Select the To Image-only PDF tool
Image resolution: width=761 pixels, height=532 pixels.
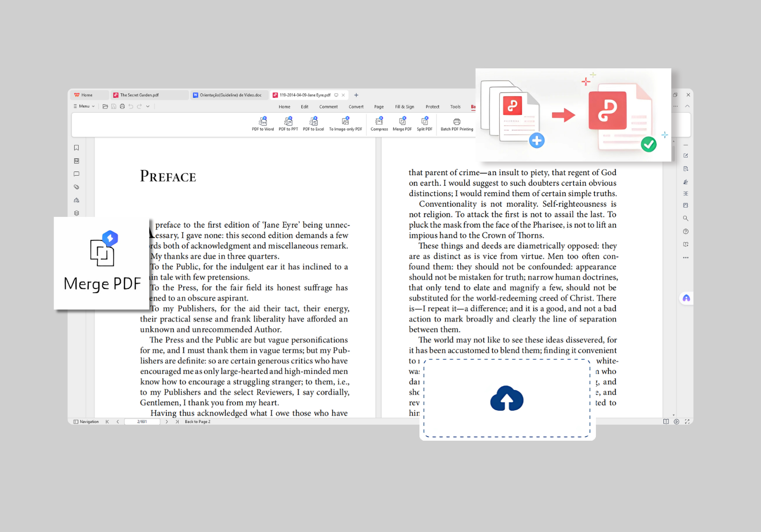pos(345,124)
